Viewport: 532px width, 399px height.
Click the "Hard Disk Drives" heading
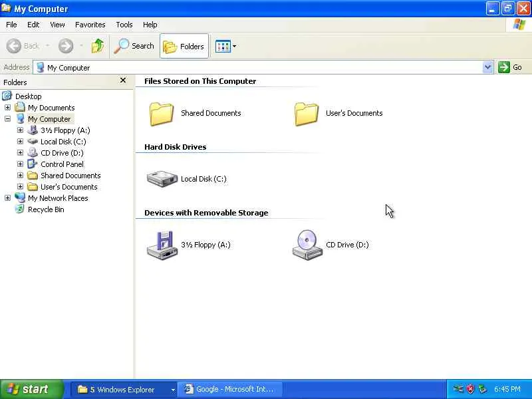point(176,147)
